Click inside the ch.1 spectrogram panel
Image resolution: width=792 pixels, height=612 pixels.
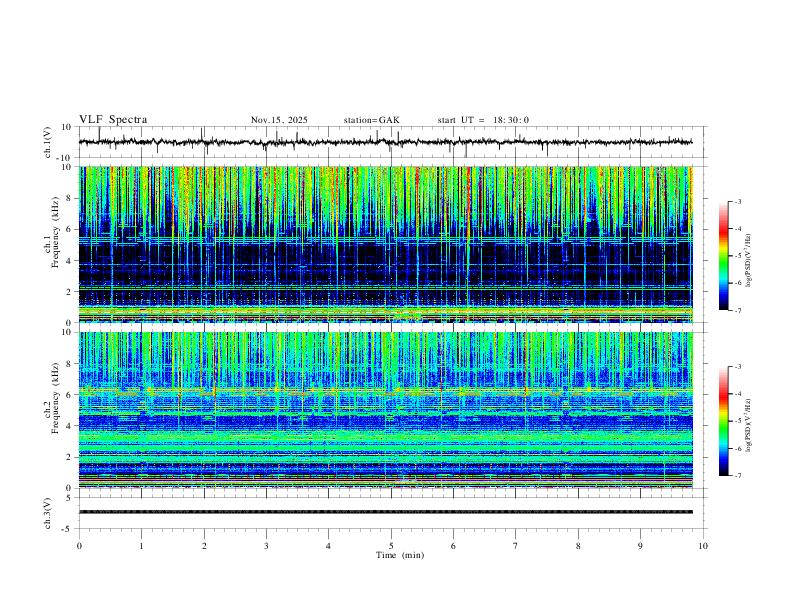[x=385, y=244]
